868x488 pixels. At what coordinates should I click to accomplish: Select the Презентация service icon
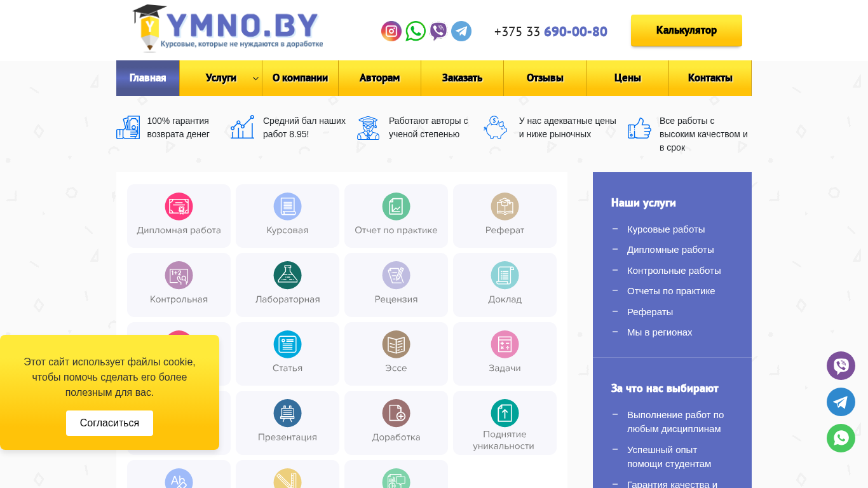click(288, 413)
